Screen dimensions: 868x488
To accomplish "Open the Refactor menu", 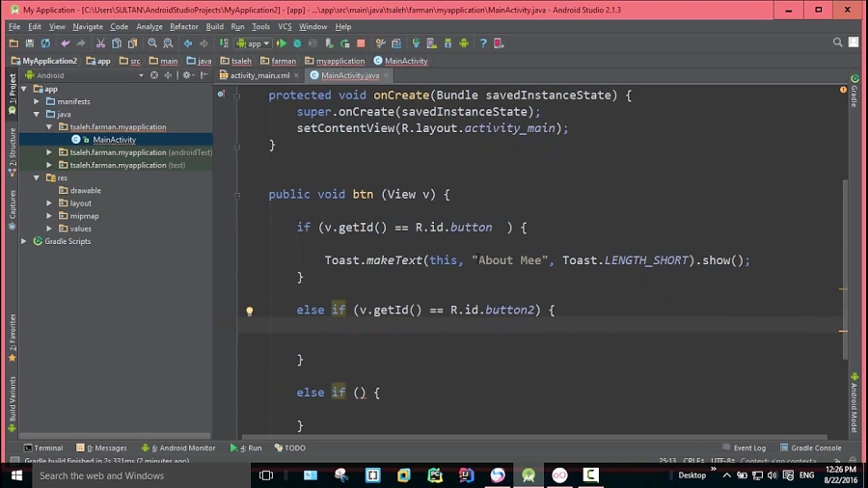I will (184, 27).
